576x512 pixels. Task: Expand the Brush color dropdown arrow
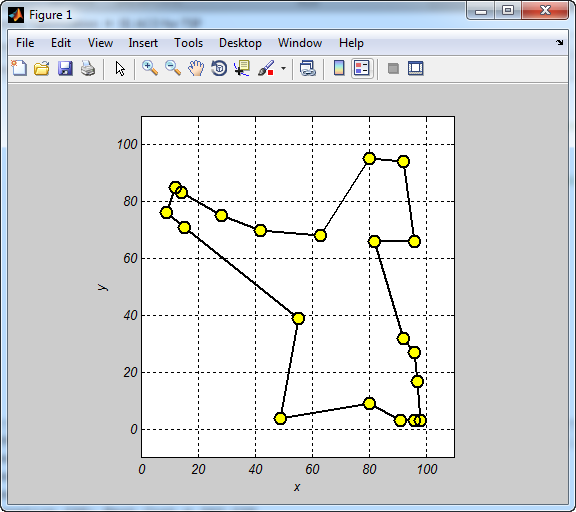tap(283, 68)
